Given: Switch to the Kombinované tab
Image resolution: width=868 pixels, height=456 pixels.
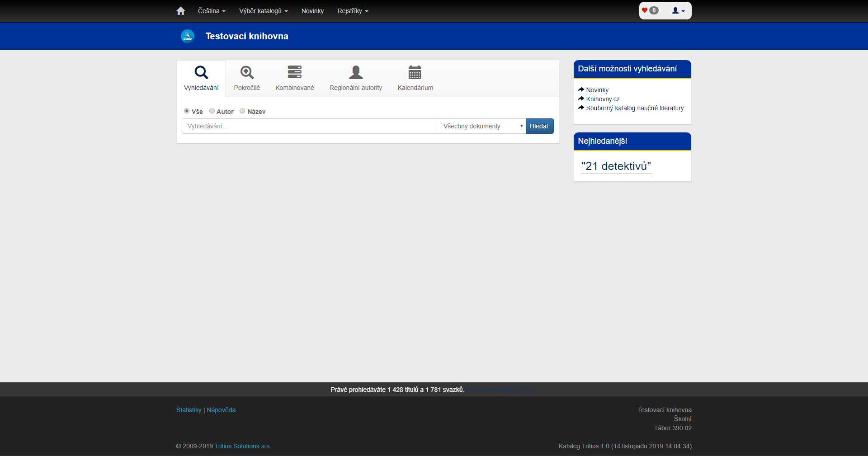Looking at the screenshot, I should (x=295, y=78).
